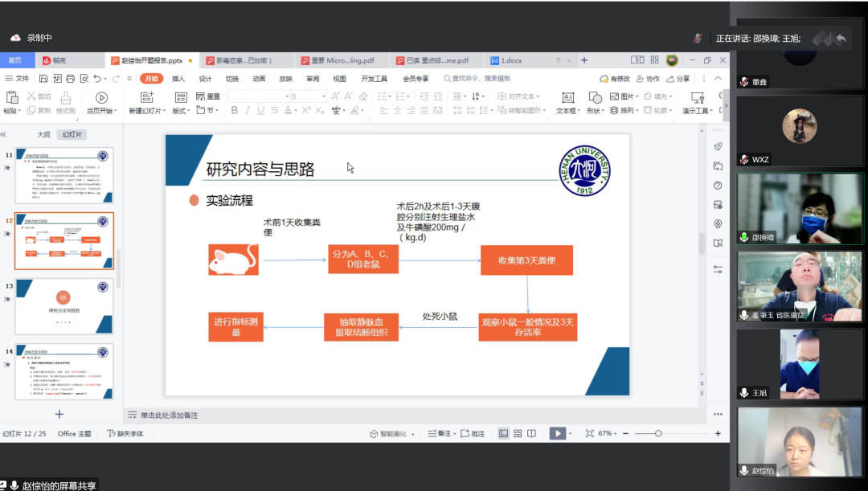868x491 pixels.
Task: Switch to reading view mode
Action: pyautogui.click(x=531, y=433)
